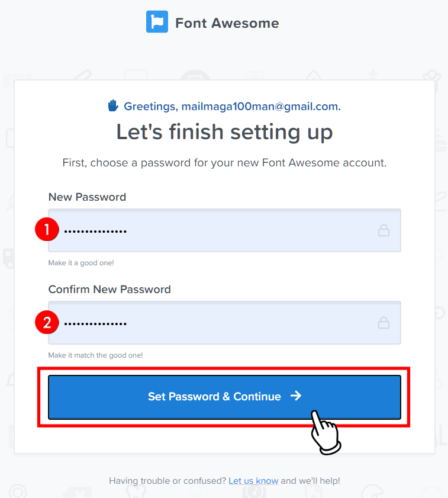The height and width of the screenshot is (498, 448).
Task: Click 'Make it match the good one!' hint
Action: (x=95, y=355)
